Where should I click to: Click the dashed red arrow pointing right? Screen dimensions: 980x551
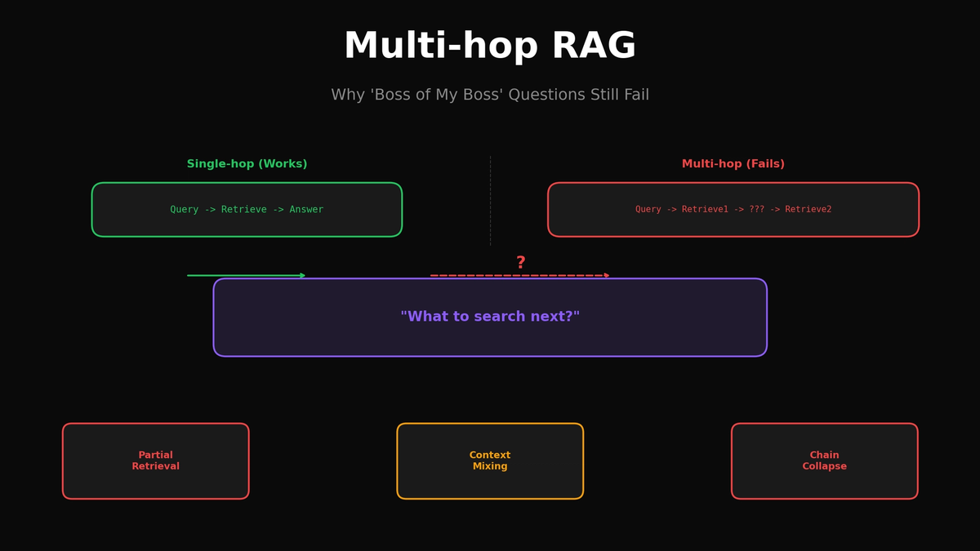coord(520,275)
